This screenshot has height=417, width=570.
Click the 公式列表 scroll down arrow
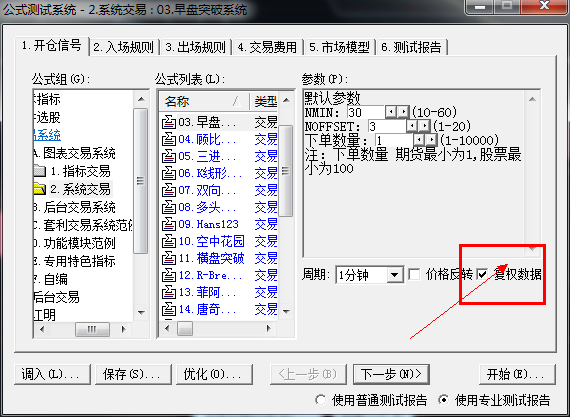pyautogui.click(x=286, y=312)
